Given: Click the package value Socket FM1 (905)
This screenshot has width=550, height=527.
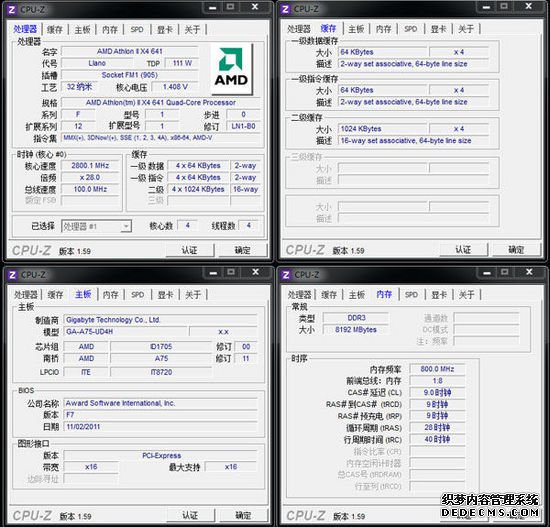Looking at the screenshot, I should [130, 75].
